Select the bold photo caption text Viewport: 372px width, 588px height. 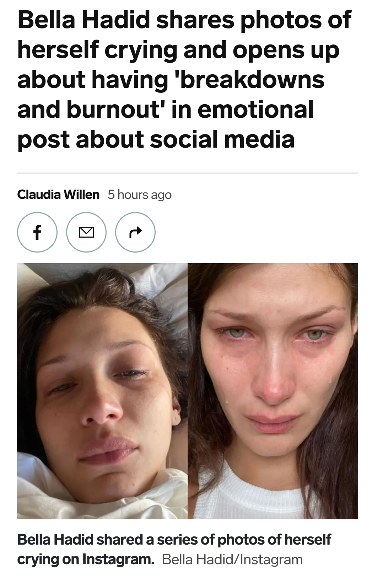point(174,549)
